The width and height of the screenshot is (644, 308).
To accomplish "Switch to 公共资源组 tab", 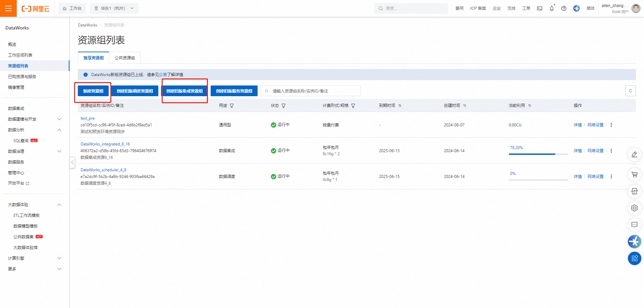I will [125, 58].
